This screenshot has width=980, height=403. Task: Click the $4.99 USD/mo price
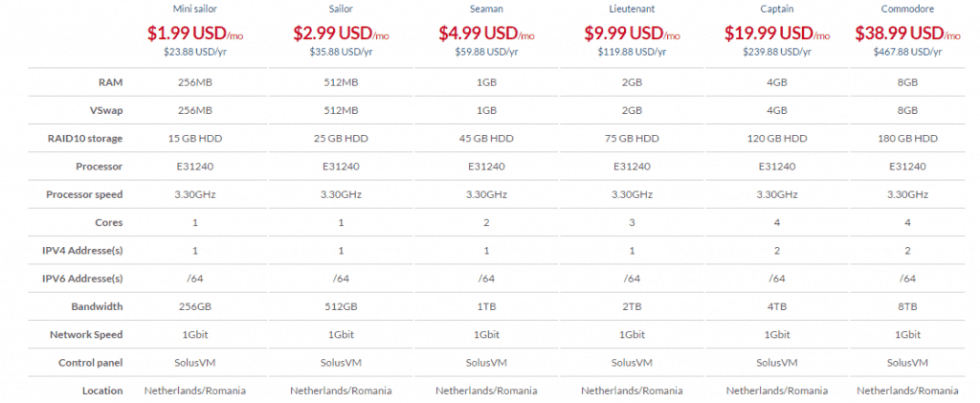(486, 34)
